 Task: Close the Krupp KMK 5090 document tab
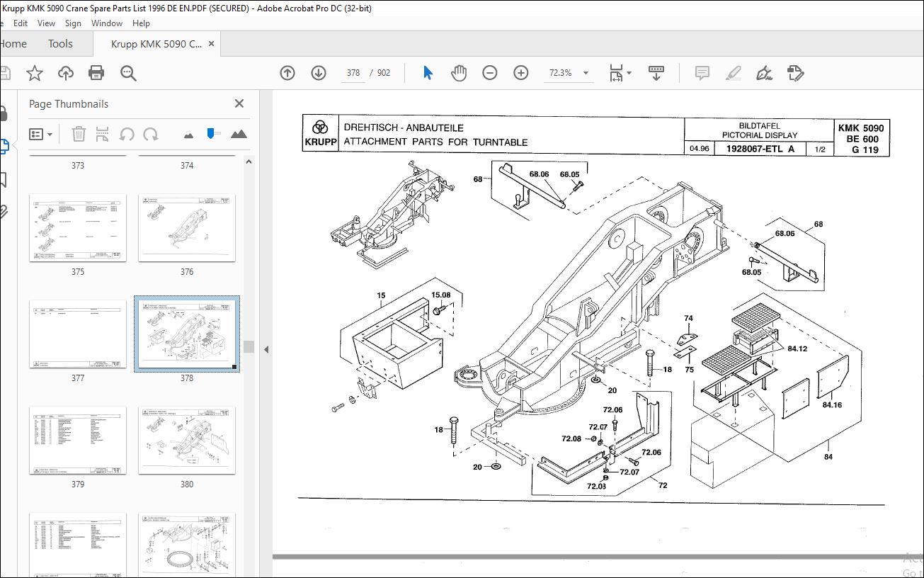pyautogui.click(x=210, y=44)
